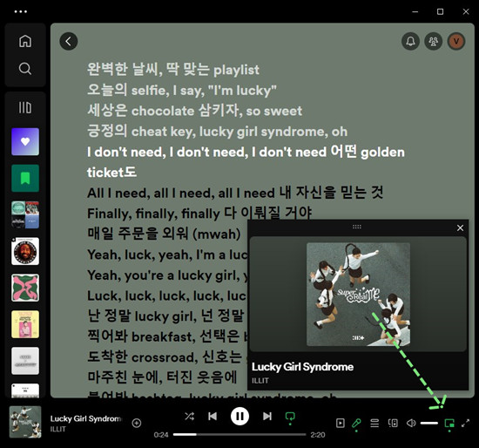
Task: Enter full screen mode
Action: pyautogui.click(x=465, y=423)
